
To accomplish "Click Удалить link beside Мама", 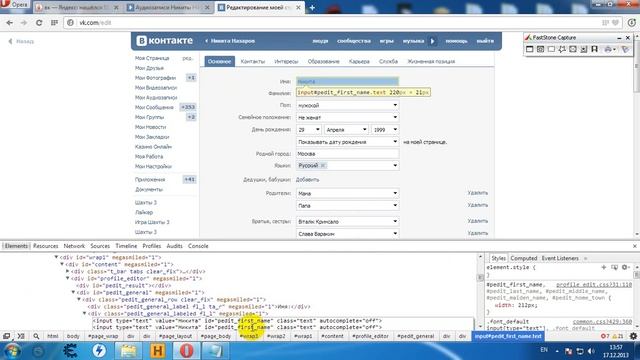I will 478,193.
